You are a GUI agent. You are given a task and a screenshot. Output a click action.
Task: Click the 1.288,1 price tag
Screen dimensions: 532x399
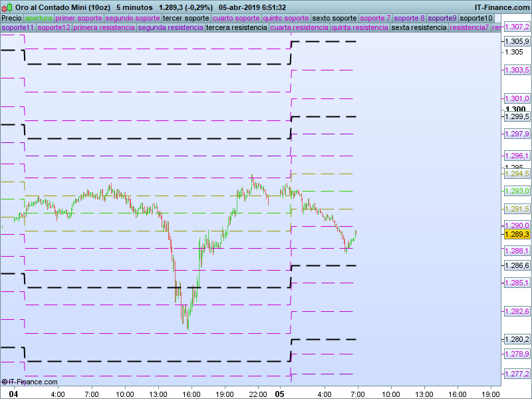pos(517,251)
